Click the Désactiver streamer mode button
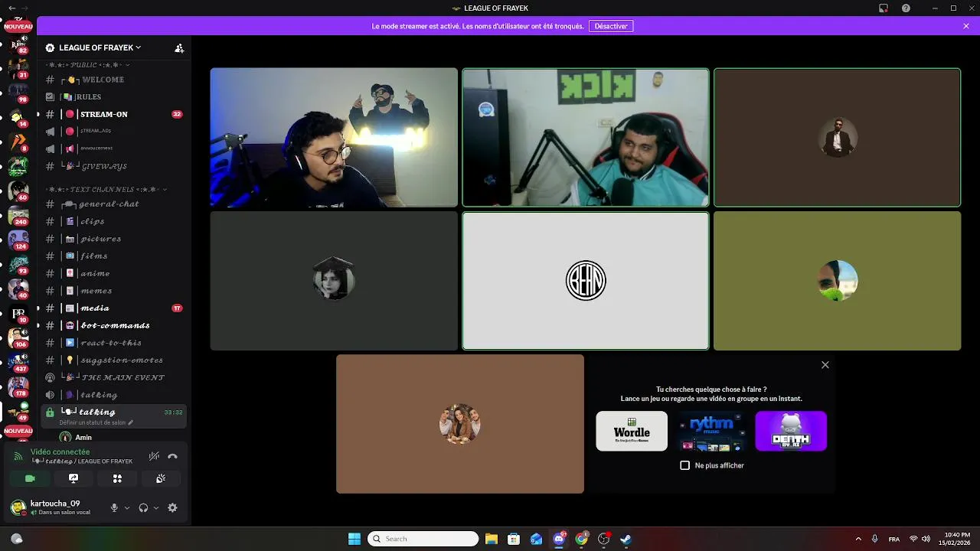This screenshot has height=551, width=980. (611, 26)
